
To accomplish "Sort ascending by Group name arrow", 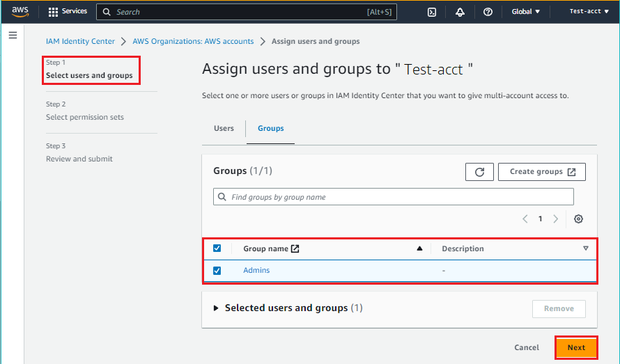I will [x=419, y=248].
